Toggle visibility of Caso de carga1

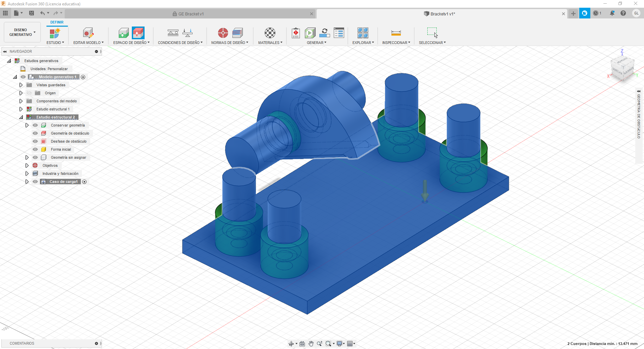pos(35,182)
